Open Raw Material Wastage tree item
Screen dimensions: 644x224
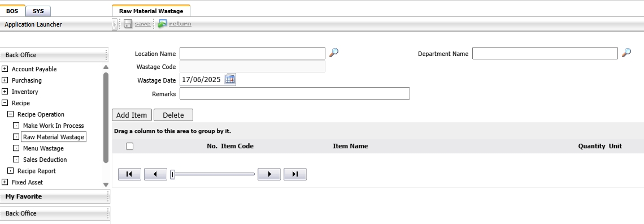pyautogui.click(x=54, y=137)
